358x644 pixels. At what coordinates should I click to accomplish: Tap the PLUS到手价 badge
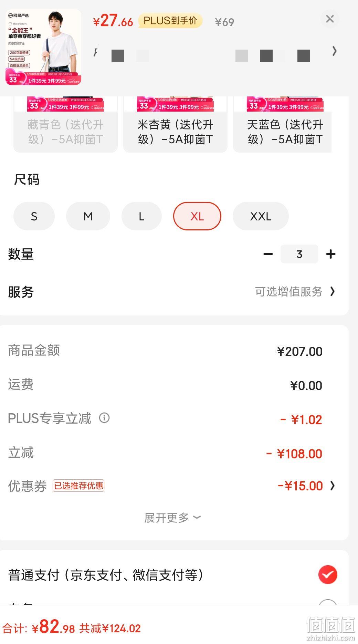tap(170, 21)
